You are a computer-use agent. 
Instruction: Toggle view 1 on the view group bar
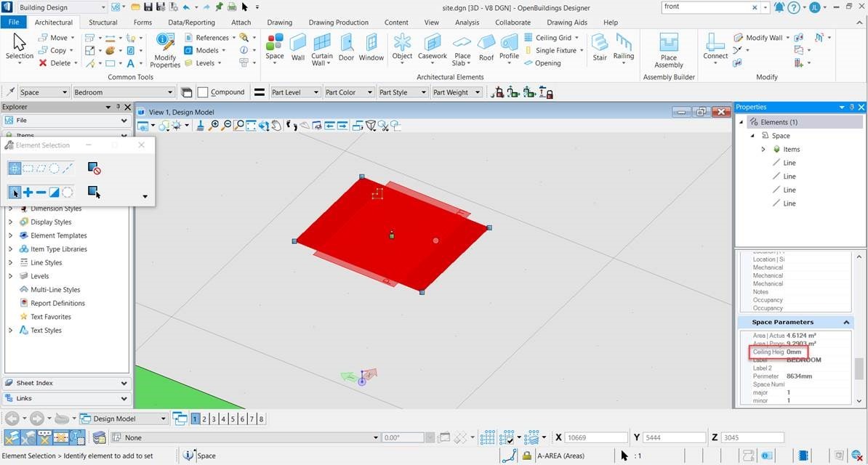pos(195,419)
